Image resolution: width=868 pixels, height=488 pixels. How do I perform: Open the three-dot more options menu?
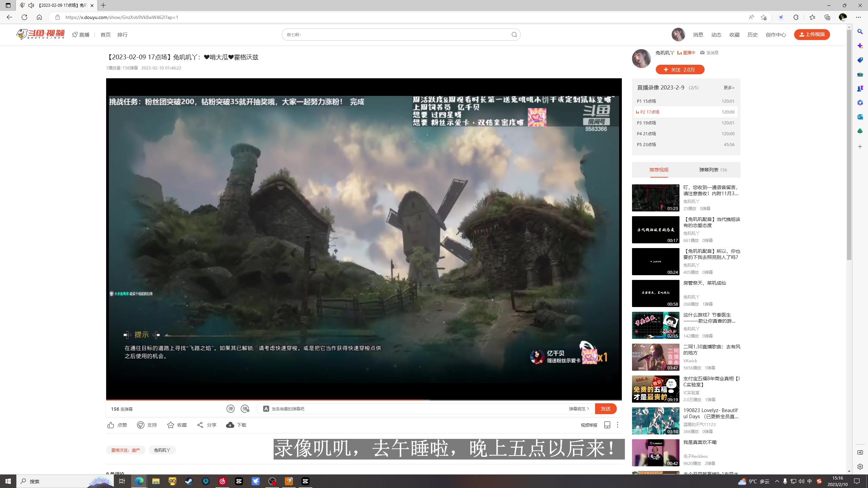point(618,425)
